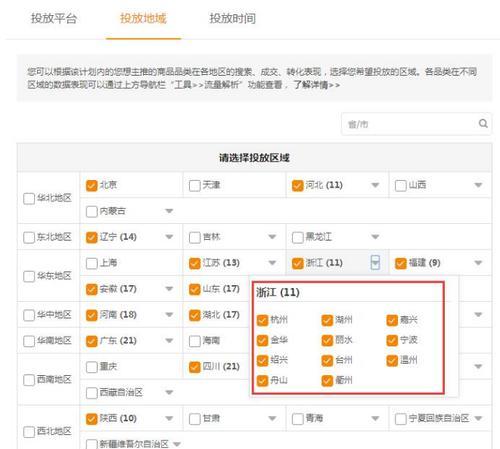The width and height of the screenshot is (500, 449).
Task: Check the 东北地区 region checkbox
Action: click(x=29, y=237)
